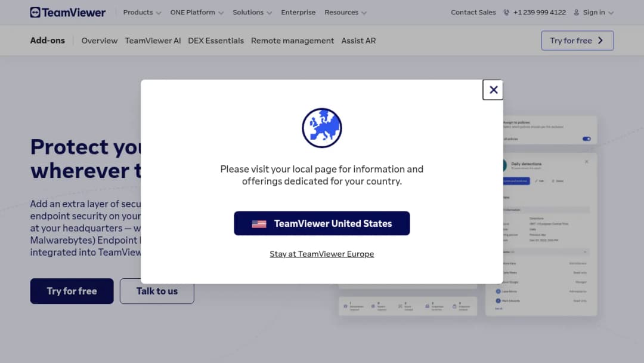The height and width of the screenshot is (363, 644).
Task: Click the Add-ons heading
Action: [47, 40]
